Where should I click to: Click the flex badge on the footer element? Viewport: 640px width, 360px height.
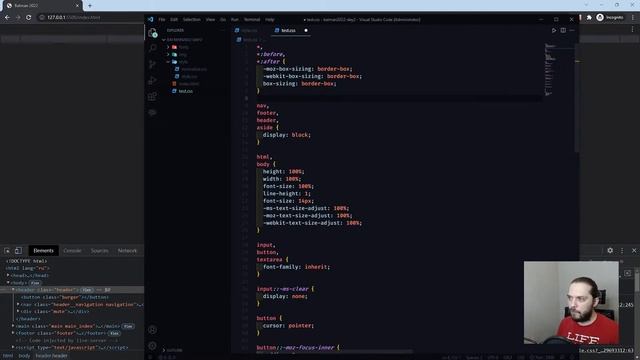[114, 333]
